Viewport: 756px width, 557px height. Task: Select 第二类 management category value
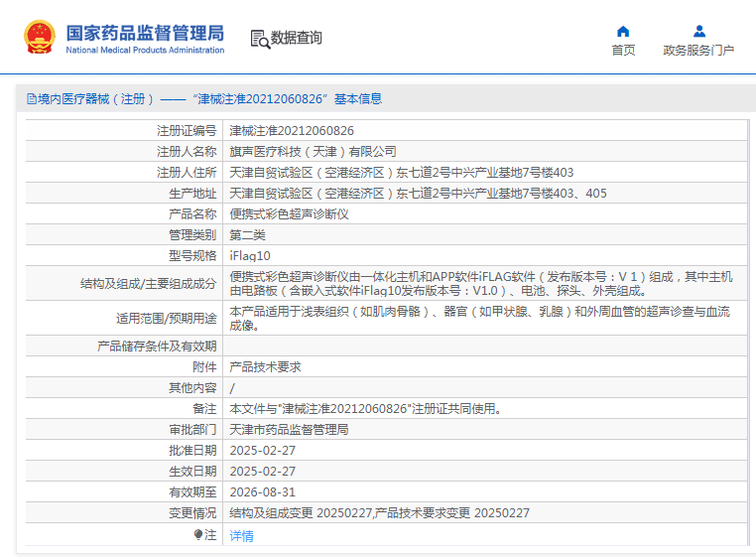pos(247,235)
